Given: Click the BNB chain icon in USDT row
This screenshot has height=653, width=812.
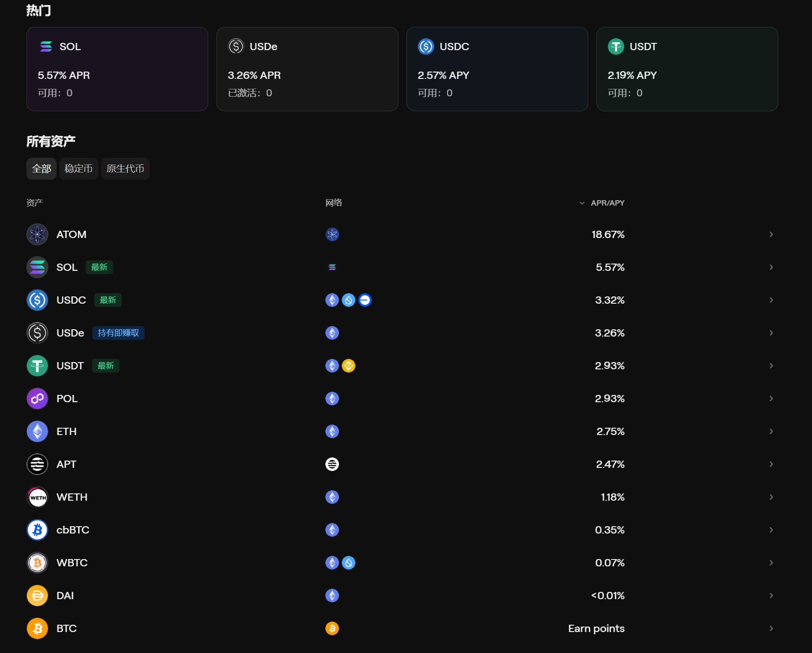Looking at the screenshot, I should (x=349, y=366).
